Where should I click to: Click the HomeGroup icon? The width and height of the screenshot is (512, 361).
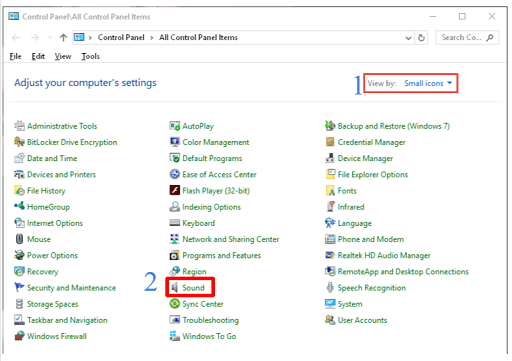(19, 206)
